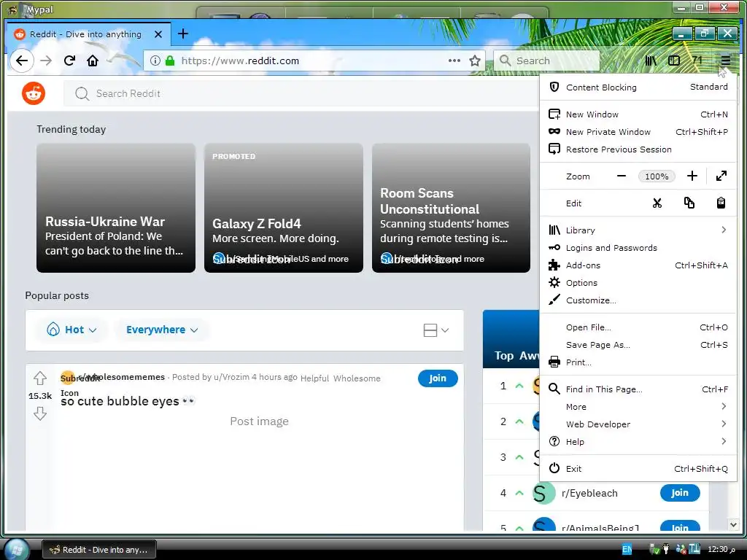
Task: Click the Cut scissors icon
Action: 657,203
